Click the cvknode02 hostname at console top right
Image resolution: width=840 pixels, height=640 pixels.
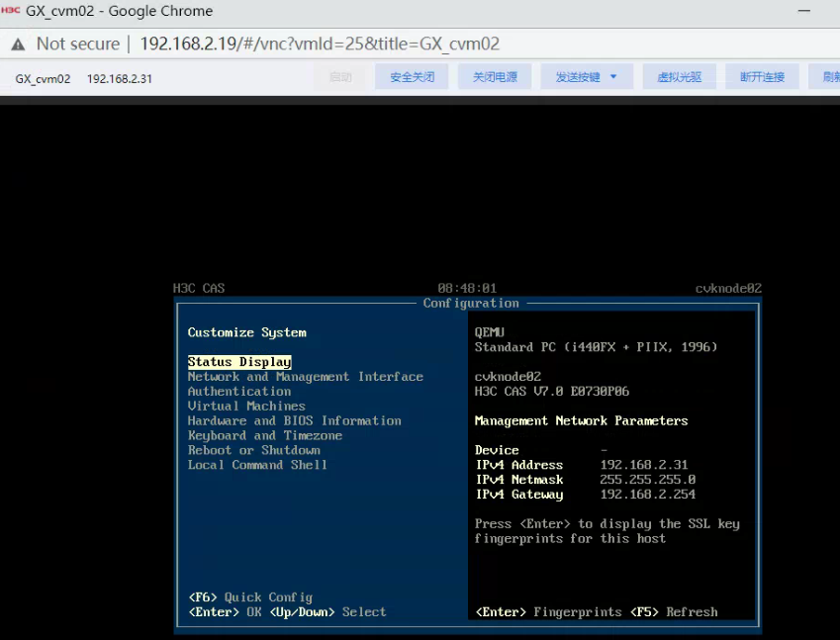pyautogui.click(x=728, y=288)
